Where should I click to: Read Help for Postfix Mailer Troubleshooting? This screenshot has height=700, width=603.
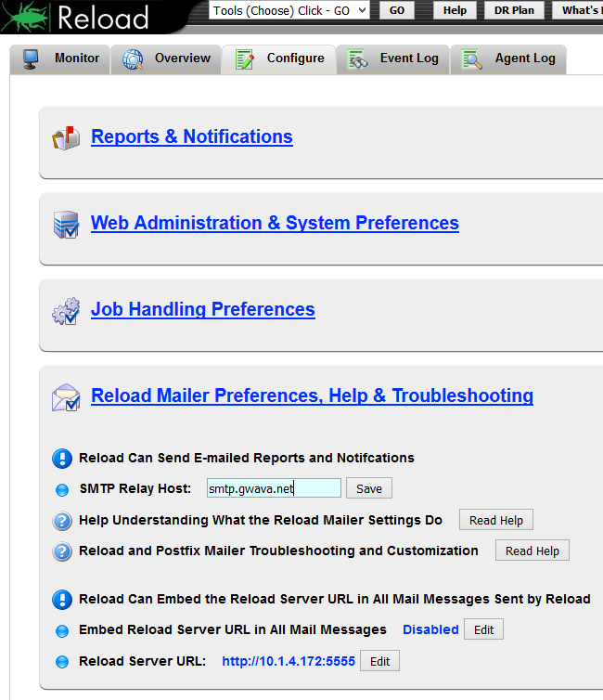click(532, 551)
